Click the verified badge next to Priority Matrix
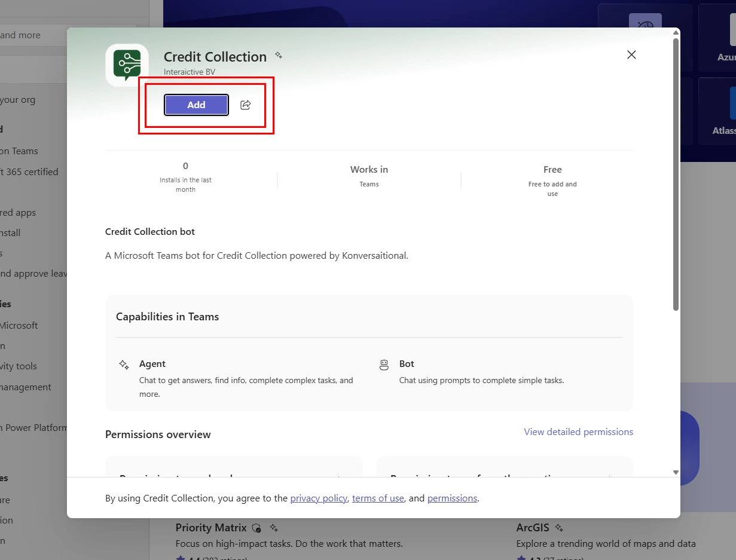 point(256,528)
